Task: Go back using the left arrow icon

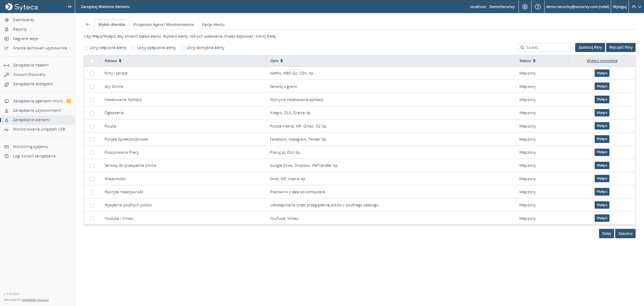Action: [x=88, y=24]
